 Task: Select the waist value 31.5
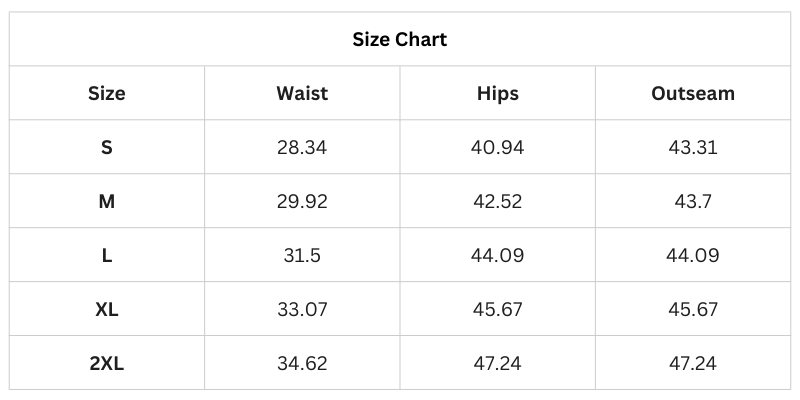pos(302,256)
